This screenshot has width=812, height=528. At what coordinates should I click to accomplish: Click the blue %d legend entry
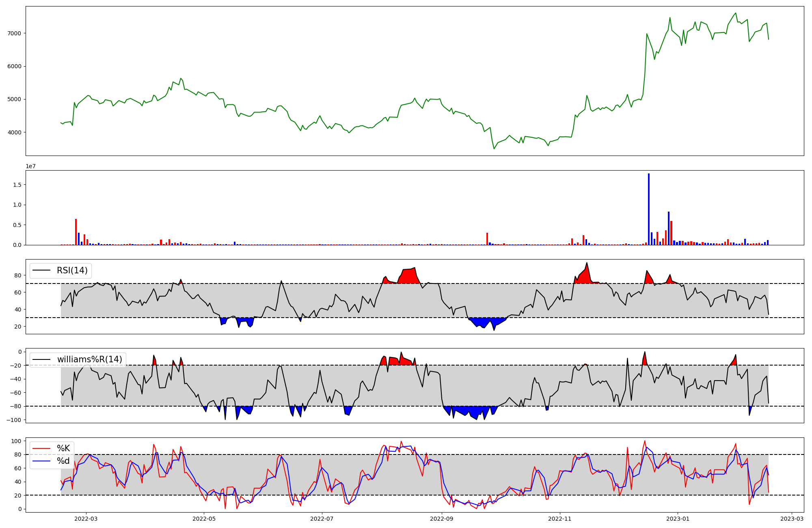[63, 461]
